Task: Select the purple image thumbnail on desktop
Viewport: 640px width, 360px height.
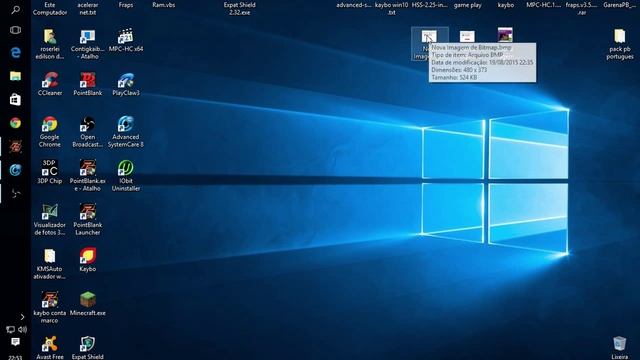Action: (x=505, y=34)
